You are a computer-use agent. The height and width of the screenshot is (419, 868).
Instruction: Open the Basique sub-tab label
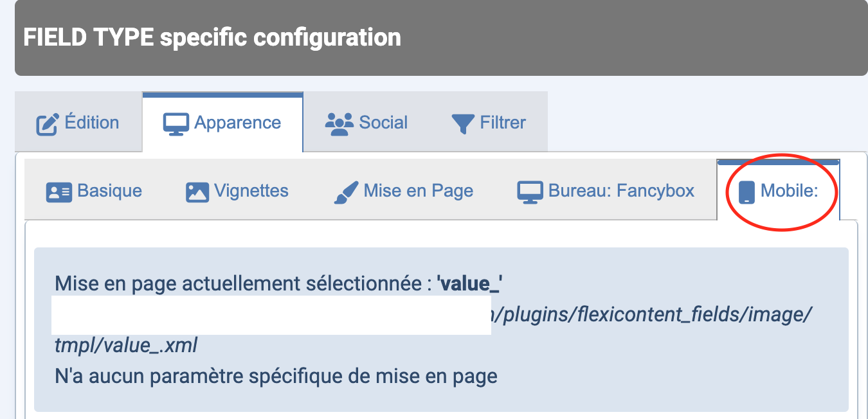tap(110, 191)
